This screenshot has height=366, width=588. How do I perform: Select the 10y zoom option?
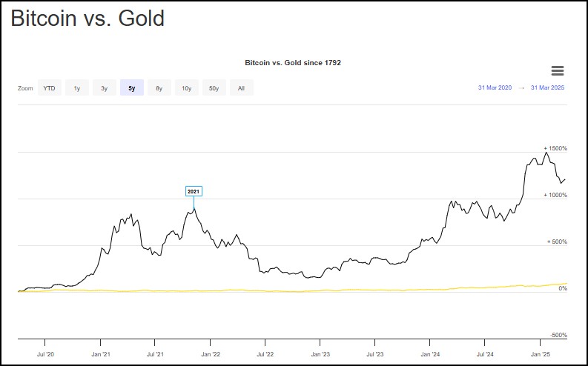click(187, 88)
